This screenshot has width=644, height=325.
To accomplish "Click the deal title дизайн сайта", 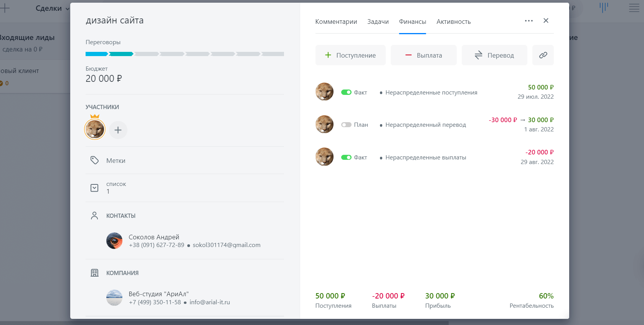I will coord(115,20).
